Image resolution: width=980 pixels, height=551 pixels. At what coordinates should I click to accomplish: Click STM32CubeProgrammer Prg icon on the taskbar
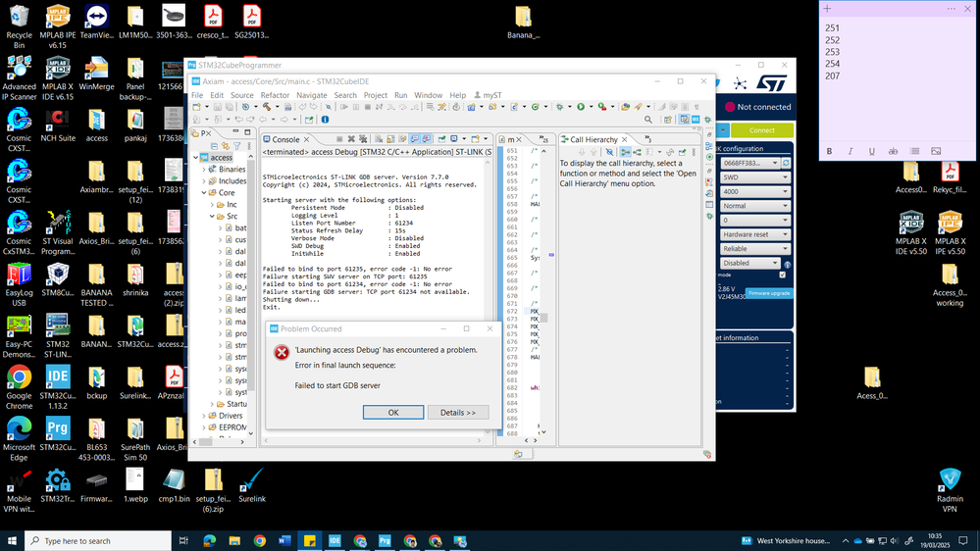[x=385, y=541]
